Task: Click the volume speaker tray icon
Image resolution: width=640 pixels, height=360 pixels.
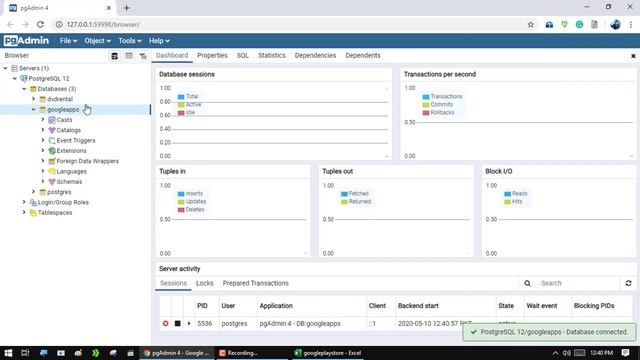Action: pyautogui.click(x=567, y=353)
